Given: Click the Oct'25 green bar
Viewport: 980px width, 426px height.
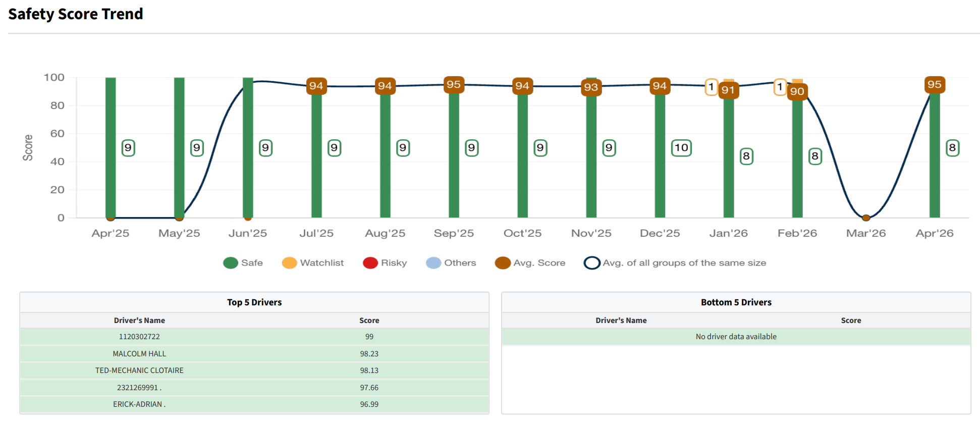Looking at the screenshot, I should point(522,156).
